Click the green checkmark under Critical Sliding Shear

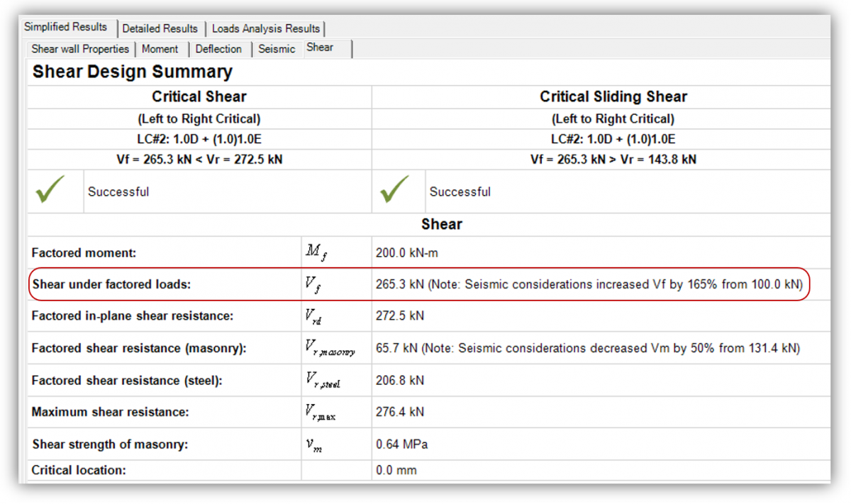click(x=397, y=191)
